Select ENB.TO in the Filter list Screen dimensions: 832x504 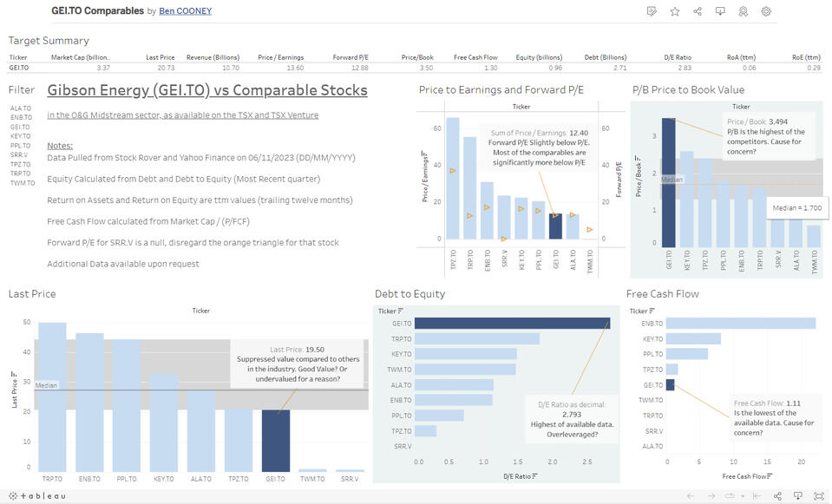tap(21, 117)
